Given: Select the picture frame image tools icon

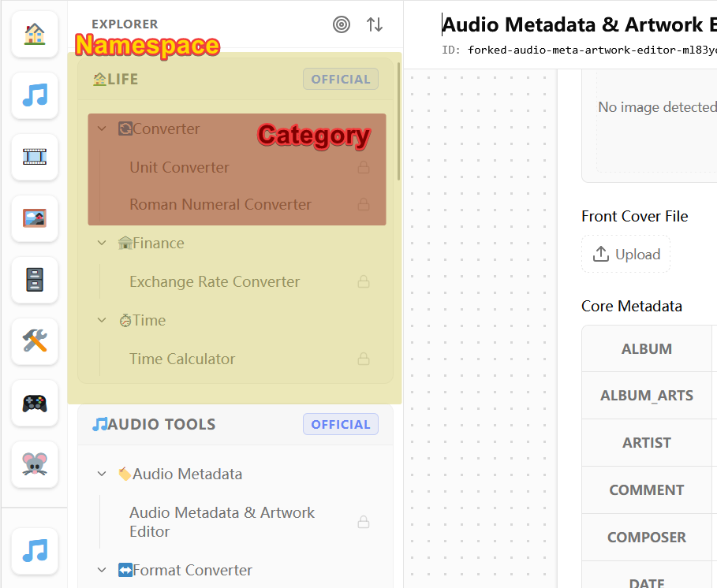Looking at the screenshot, I should [x=35, y=218].
